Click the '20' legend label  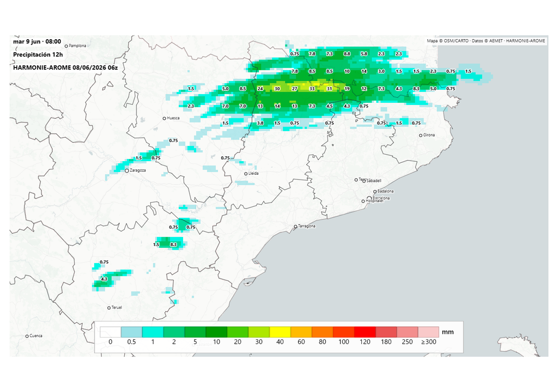coord(238,342)
